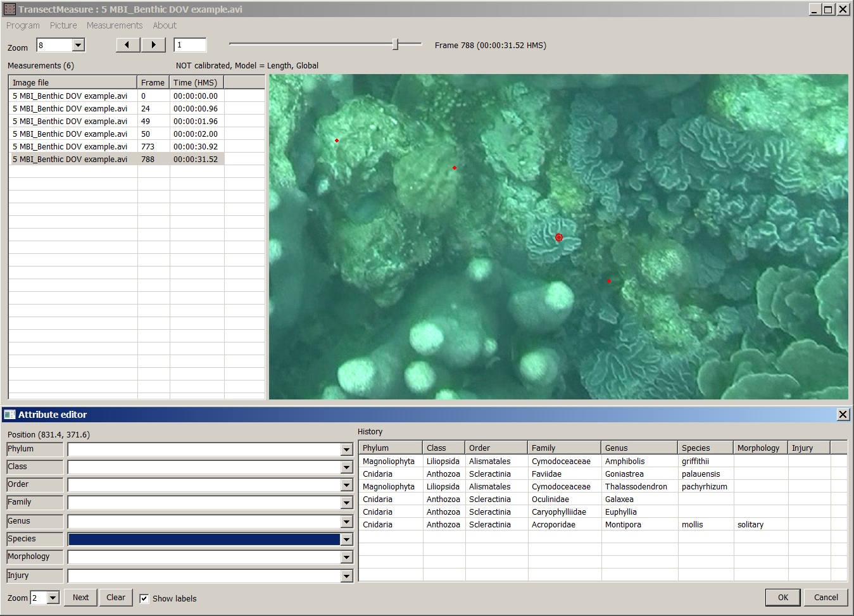Click the Clear button
Image resolution: width=854 pixels, height=616 pixels.
click(116, 597)
